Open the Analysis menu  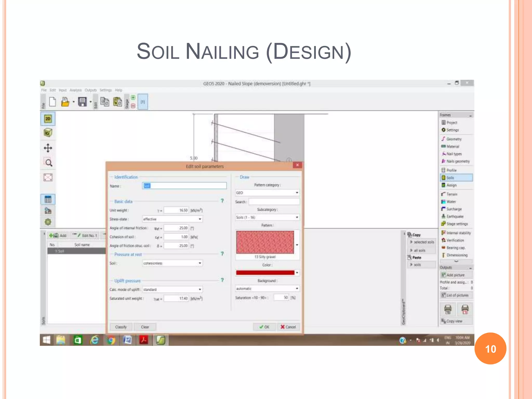click(76, 90)
